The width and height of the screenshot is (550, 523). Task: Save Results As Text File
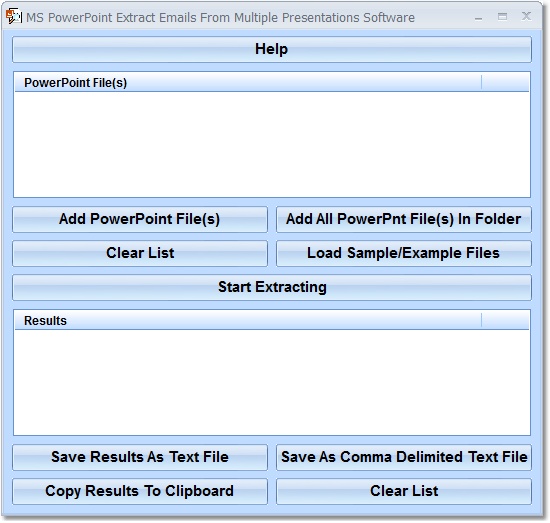coord(140,457)
